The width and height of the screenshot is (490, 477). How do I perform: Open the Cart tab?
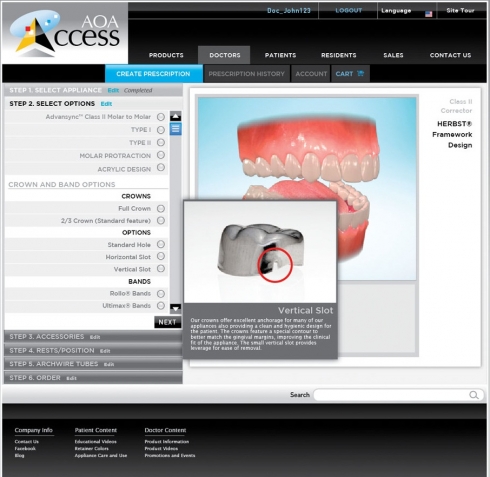click(x=350, y=74)
